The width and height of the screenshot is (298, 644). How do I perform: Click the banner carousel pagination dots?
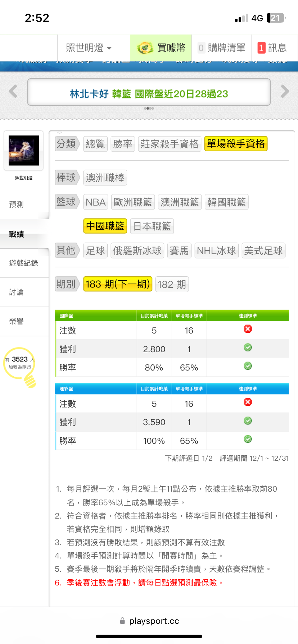149,108
